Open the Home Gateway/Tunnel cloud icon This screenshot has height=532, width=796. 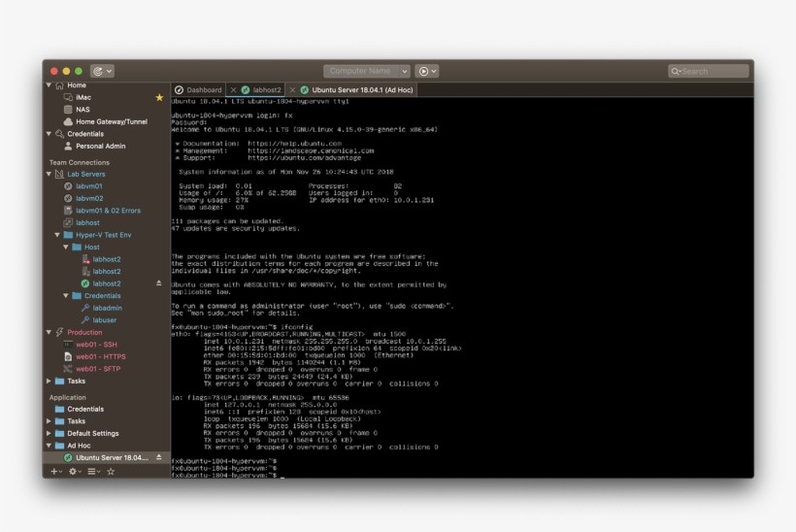68,121
